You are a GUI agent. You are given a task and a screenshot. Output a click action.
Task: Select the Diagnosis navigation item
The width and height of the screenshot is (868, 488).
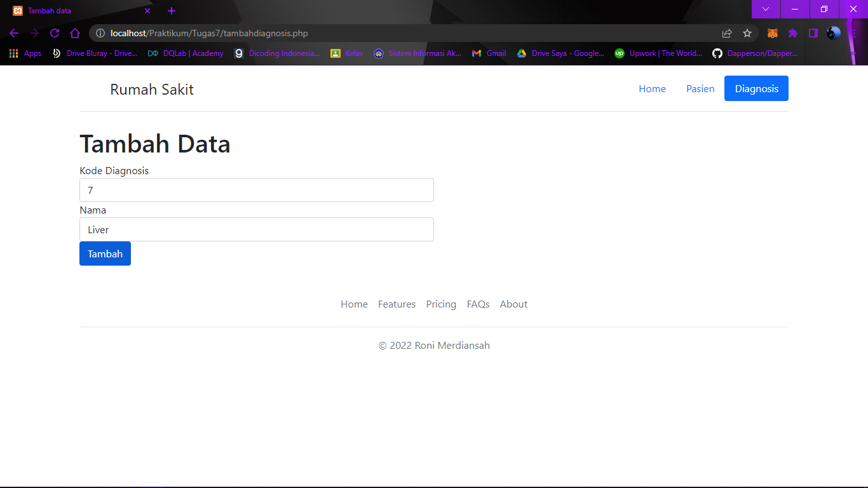pyautogui.click(x=756, y=88)
